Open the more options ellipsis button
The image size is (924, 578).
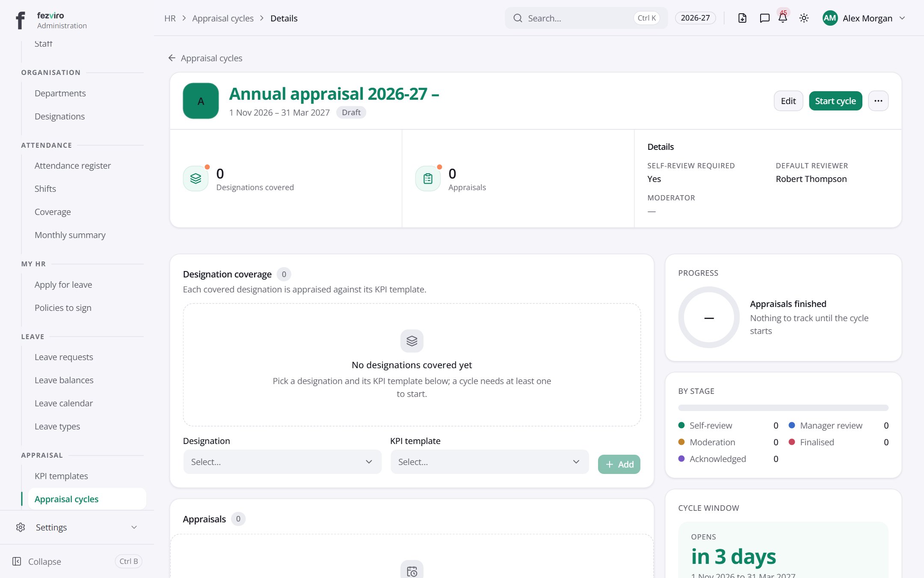[x=878, y=101]
